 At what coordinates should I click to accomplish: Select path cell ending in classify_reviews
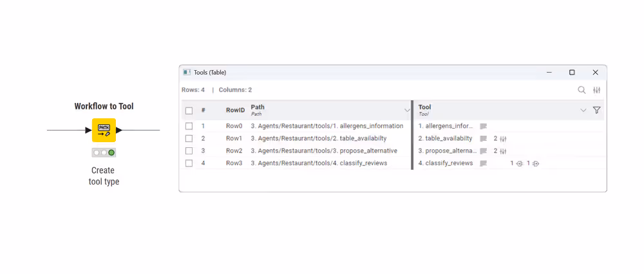319,163
